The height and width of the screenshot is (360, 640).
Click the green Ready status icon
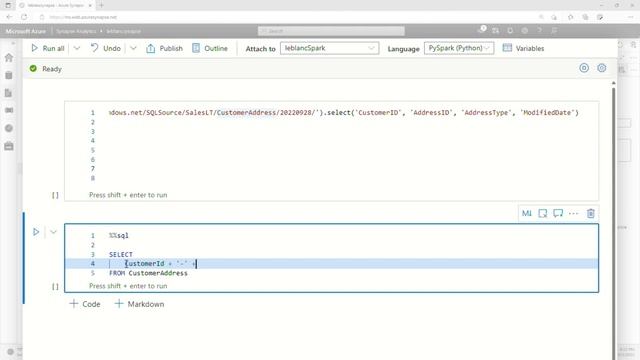[x=33, y=69]
